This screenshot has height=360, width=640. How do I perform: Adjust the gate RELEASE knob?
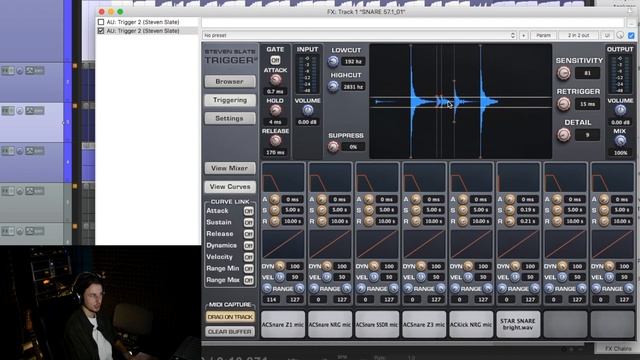[276, 140]
